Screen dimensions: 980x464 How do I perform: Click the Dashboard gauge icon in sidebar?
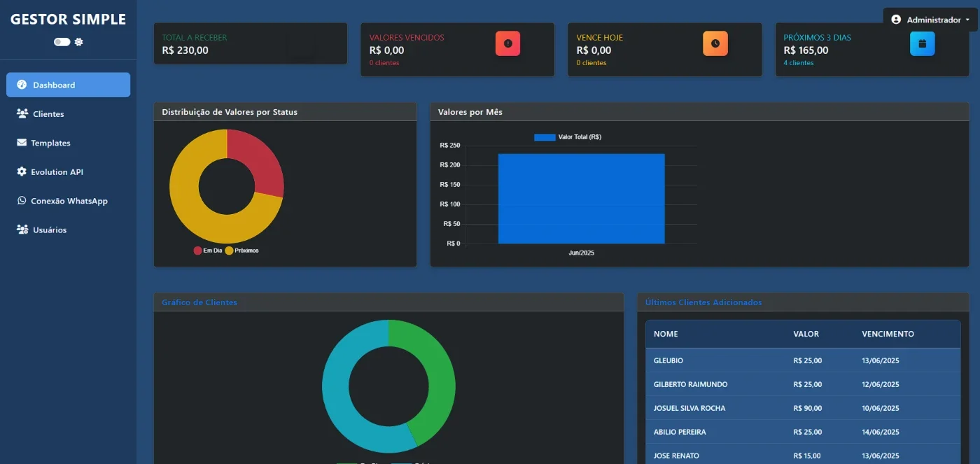pyautogui.click(x=22, y=85)
